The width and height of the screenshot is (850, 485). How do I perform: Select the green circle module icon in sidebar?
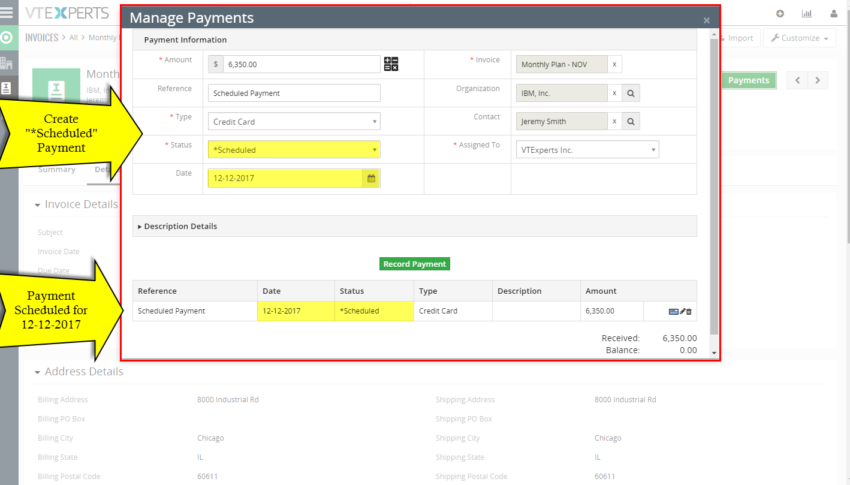pos(7,37)
